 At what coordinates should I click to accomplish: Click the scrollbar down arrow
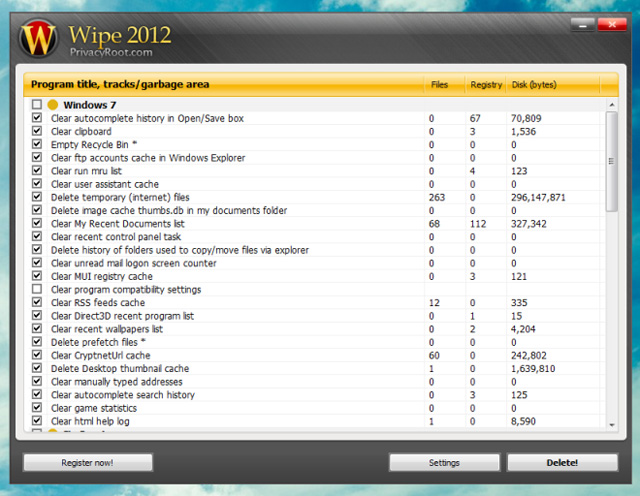[x=611, y=425]
